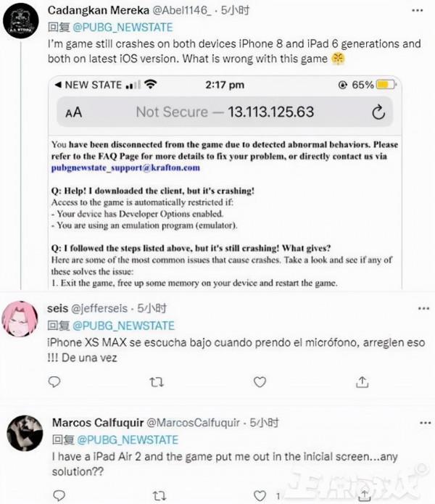Image resolution: width=435 pixels, height=504 pixels.
Task: Share seis's tweet
Action: pos(360,381)
